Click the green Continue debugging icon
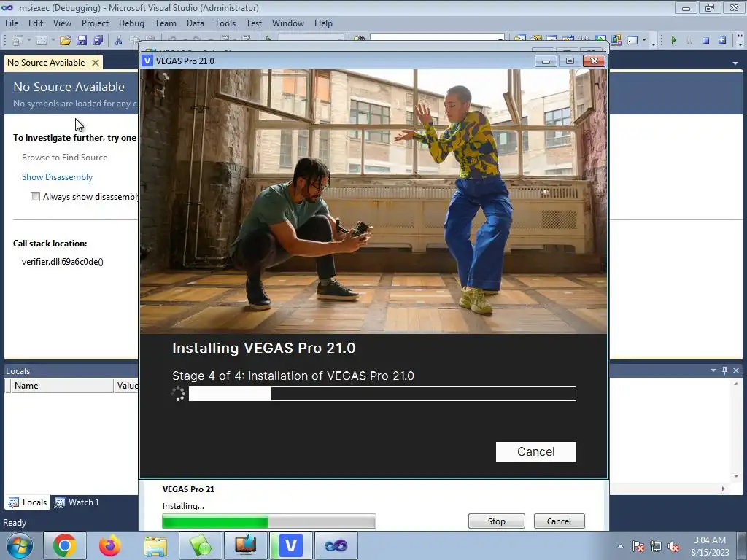This screenshot has height=560, width=747. [x=673, y=41]
